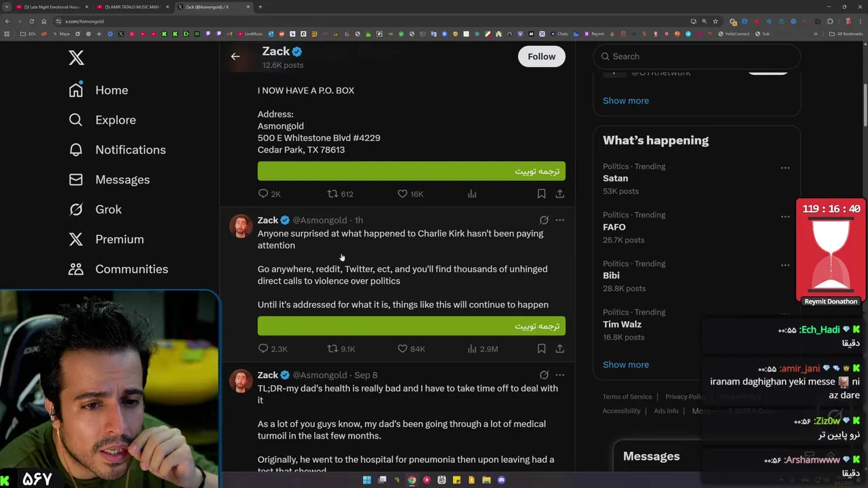Go to Home in sidebar
Image resolution: width=868 pixels, height=488 pixels.
[98, 90]
